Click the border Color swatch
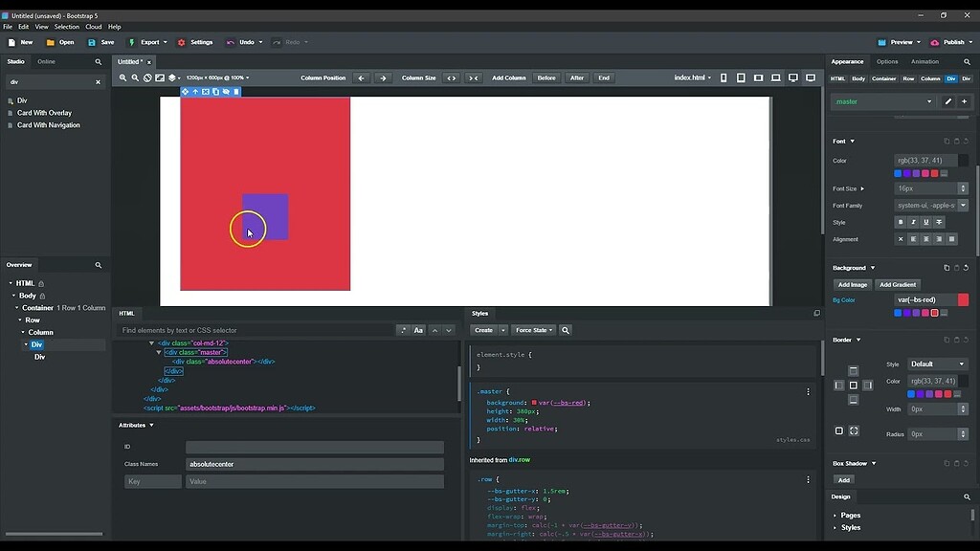The image size is (980, 551). pos(963,381)
